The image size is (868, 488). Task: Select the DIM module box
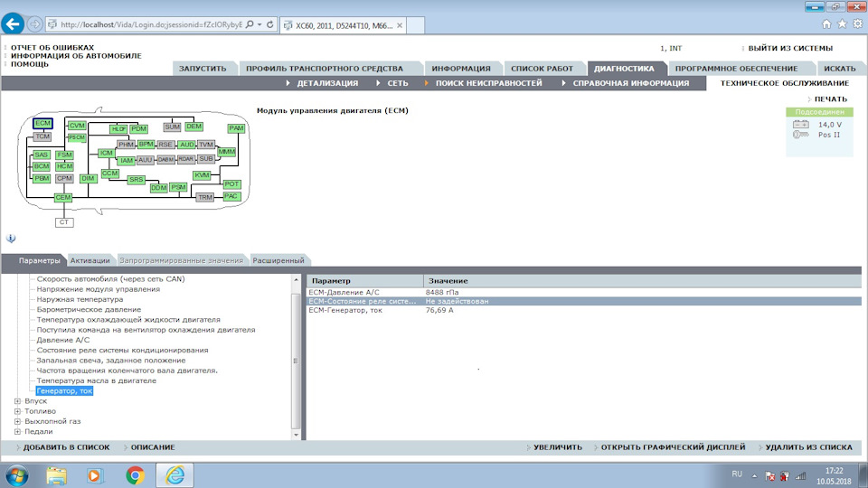tap(88, 178)
